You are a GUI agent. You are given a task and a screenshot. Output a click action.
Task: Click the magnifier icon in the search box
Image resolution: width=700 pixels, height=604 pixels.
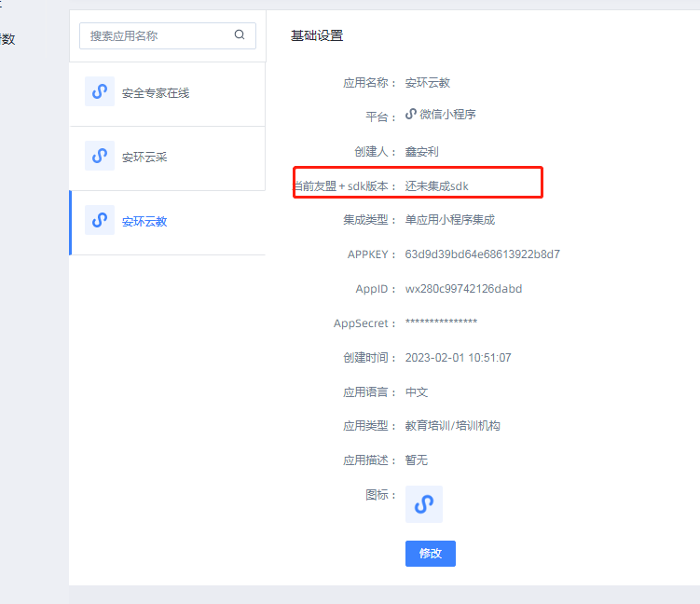click(x=240, y=35)
